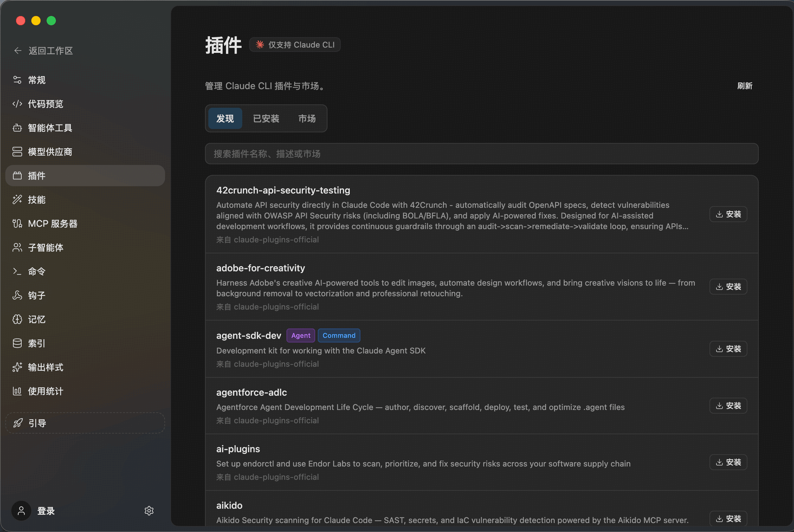The height and width of the screenshot is (532, 794).
Task: Open the 钩子 section label
Action: pyautogui.click(x=37, y=296)
